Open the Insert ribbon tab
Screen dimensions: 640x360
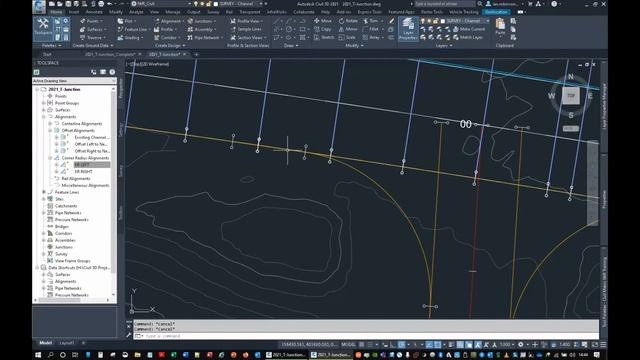(x=74, y=12)
